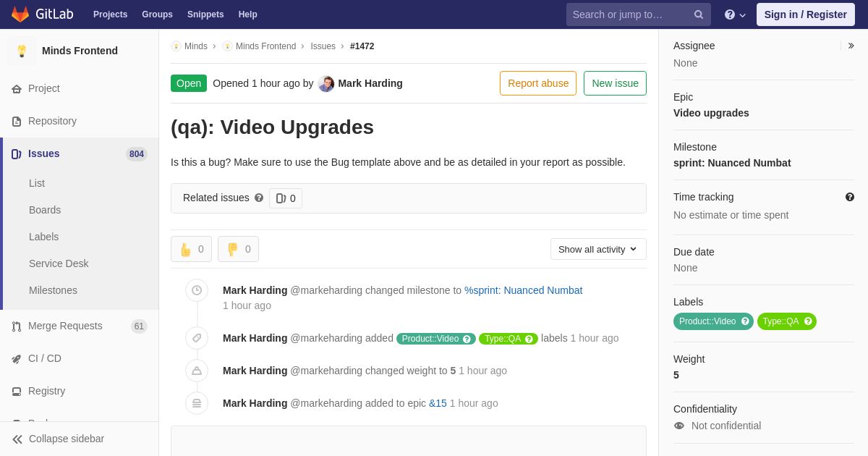Click the Issues icon in the sidebar

pyautogui.click(x=17, y=154)
